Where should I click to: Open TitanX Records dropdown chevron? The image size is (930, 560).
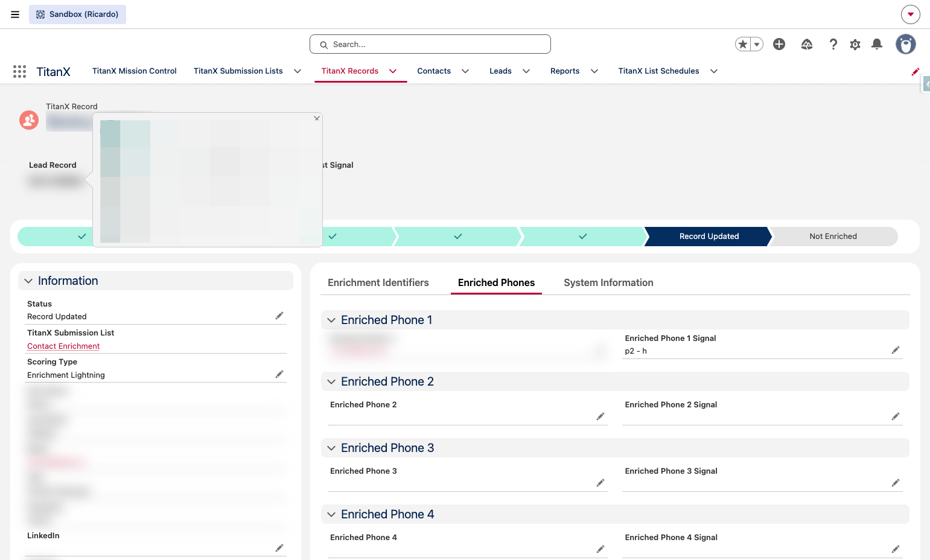(393, 71)
